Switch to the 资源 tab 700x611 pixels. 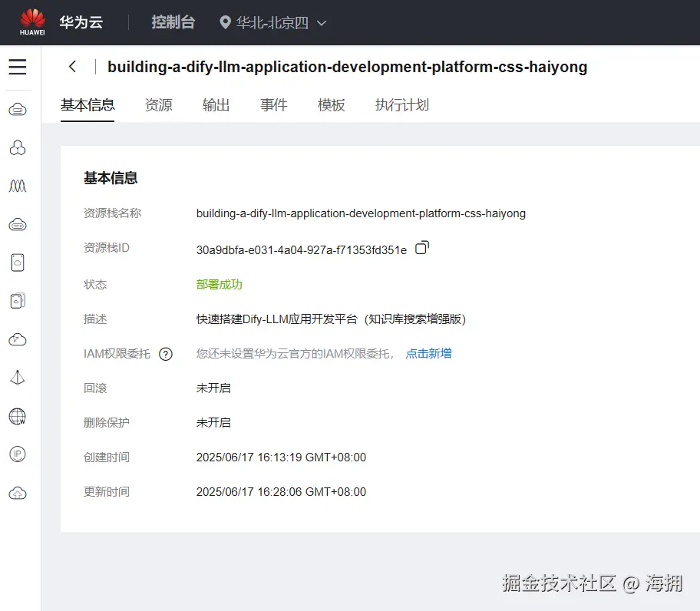click(x=158, y=105)
